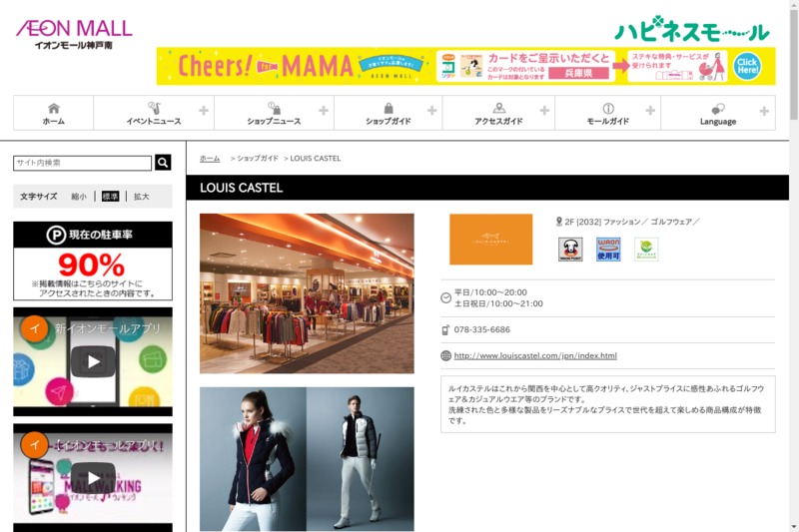The width and height of the screenshot is (799, 532).
Task: Click the home house icon
Action: (x=54, y=108)
